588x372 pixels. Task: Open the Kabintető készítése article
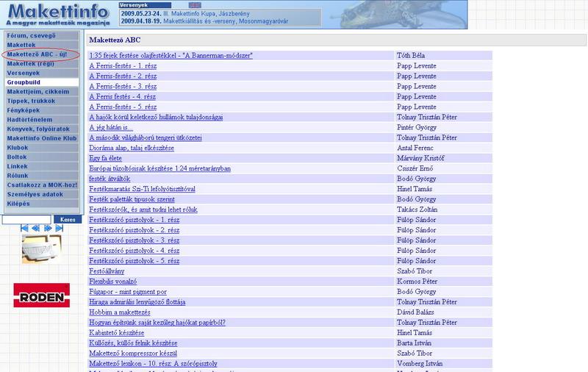(117, 332)
